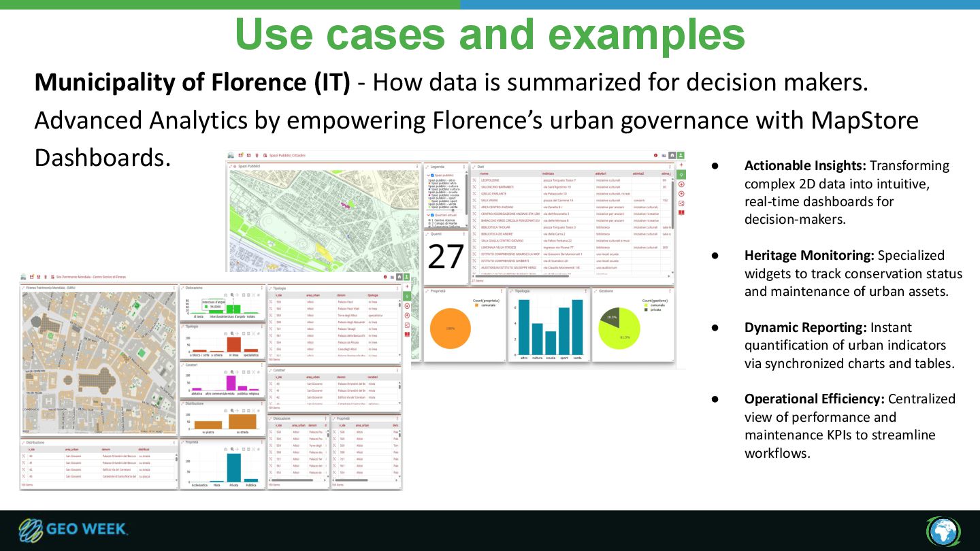Click the home icon in Spazi Pubblici Cittadini header
Viewport: 980px width, 551px height.
(x=672, y=155)
